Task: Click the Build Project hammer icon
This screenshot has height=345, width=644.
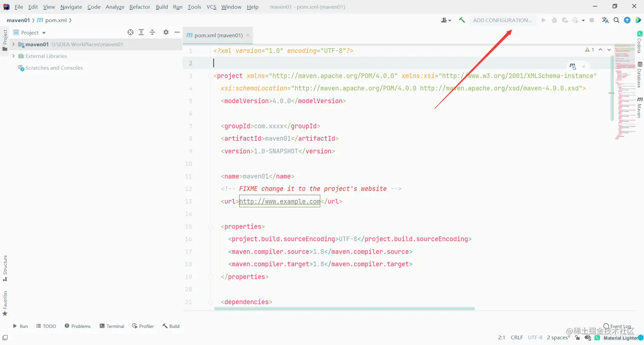Action: click(462, 20)
